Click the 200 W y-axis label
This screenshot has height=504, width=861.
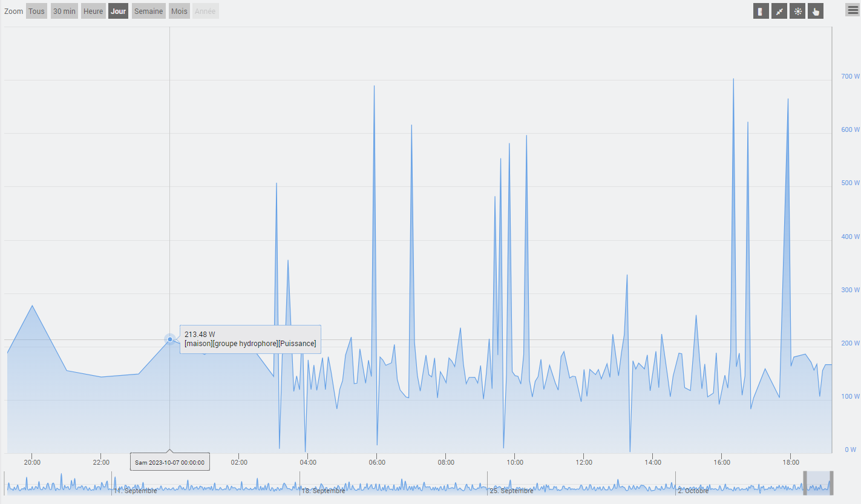click(x=850, y=343)
